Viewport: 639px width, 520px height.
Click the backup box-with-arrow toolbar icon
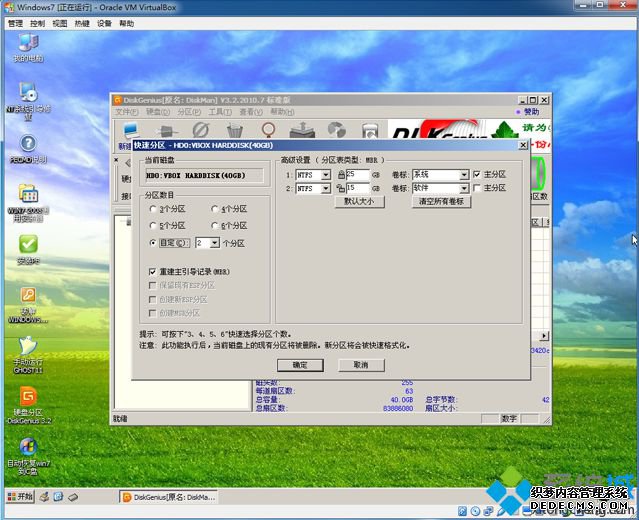(x=302, y=130)
